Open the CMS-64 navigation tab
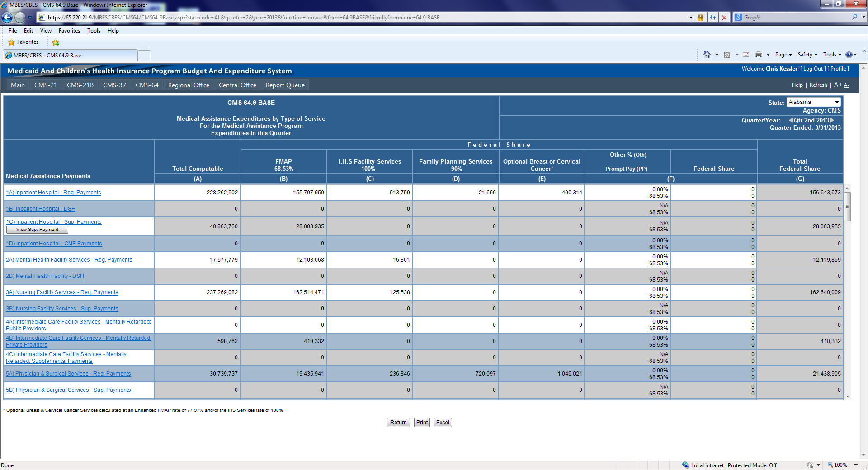 click(147, 85)
